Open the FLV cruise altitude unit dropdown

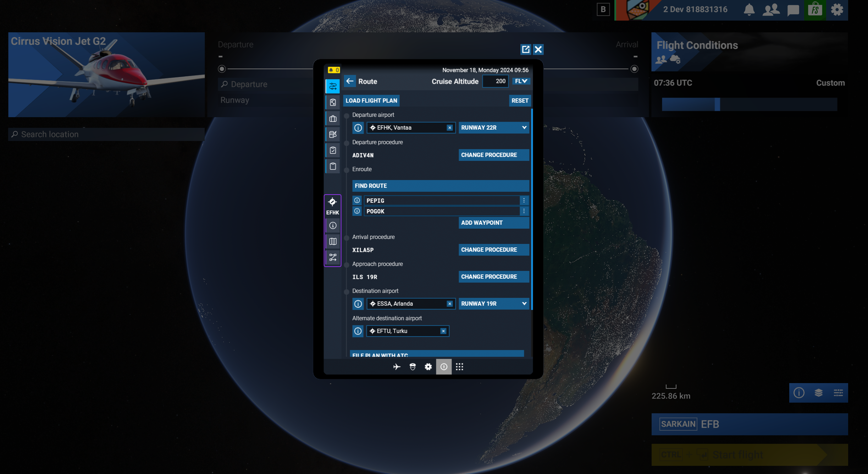click(x=521, y=81)
